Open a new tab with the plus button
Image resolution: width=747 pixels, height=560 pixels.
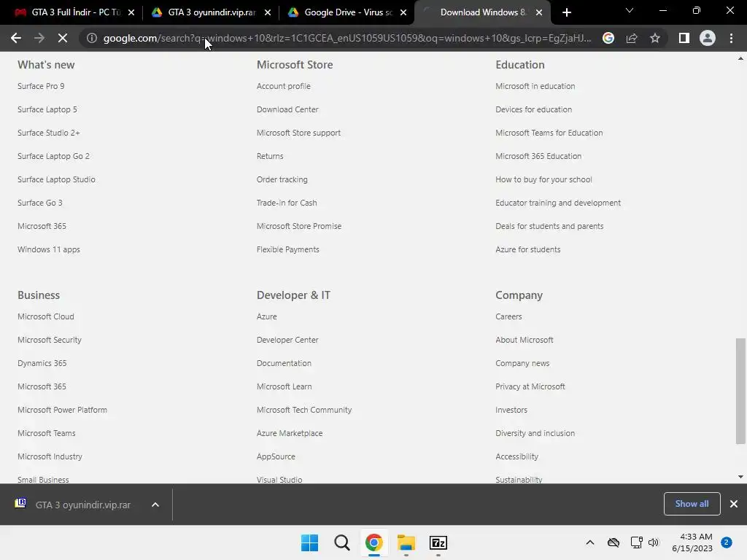(566, 12)
